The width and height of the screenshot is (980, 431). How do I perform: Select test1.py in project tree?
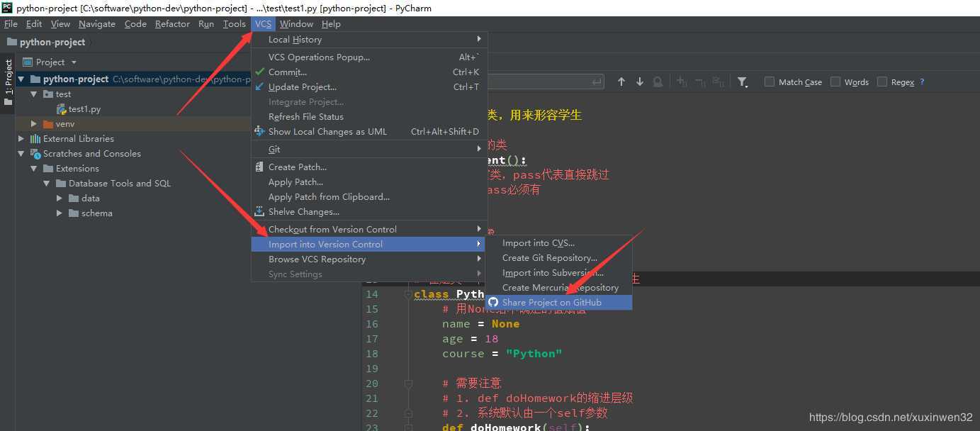coord(84,109)
